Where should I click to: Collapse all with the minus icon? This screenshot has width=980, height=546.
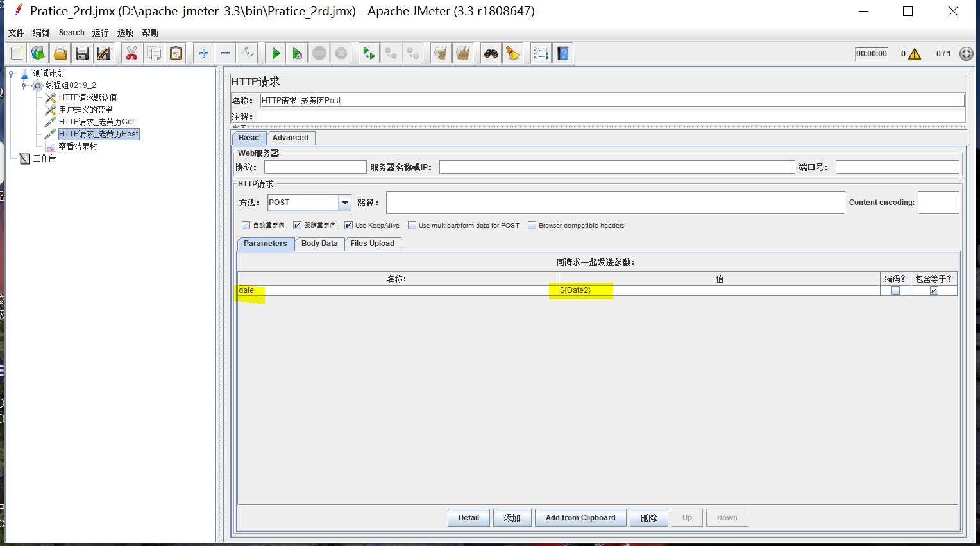[x=226, y=53]
